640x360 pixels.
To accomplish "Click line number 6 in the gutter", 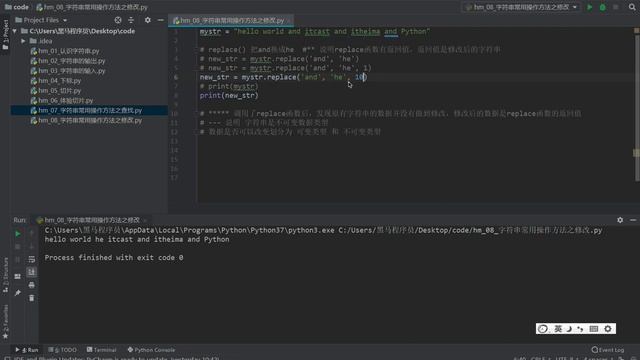I will pyautogui.click(x=176, y=77).
